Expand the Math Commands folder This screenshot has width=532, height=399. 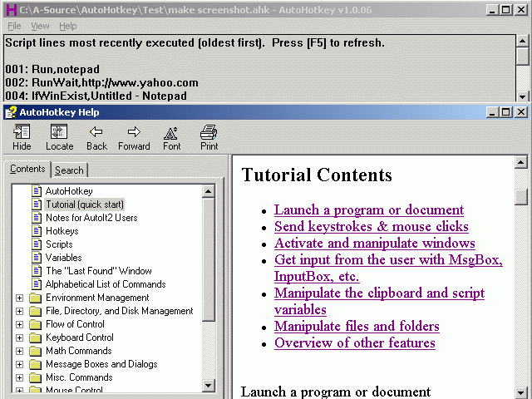pyautogui.click(x=19, y=351)
